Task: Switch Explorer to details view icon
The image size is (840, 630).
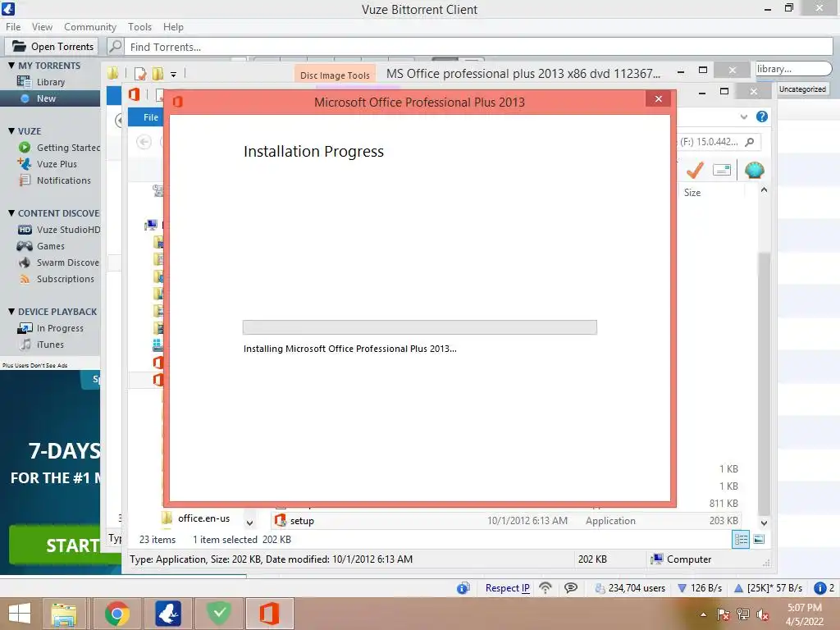Action: 741,539
